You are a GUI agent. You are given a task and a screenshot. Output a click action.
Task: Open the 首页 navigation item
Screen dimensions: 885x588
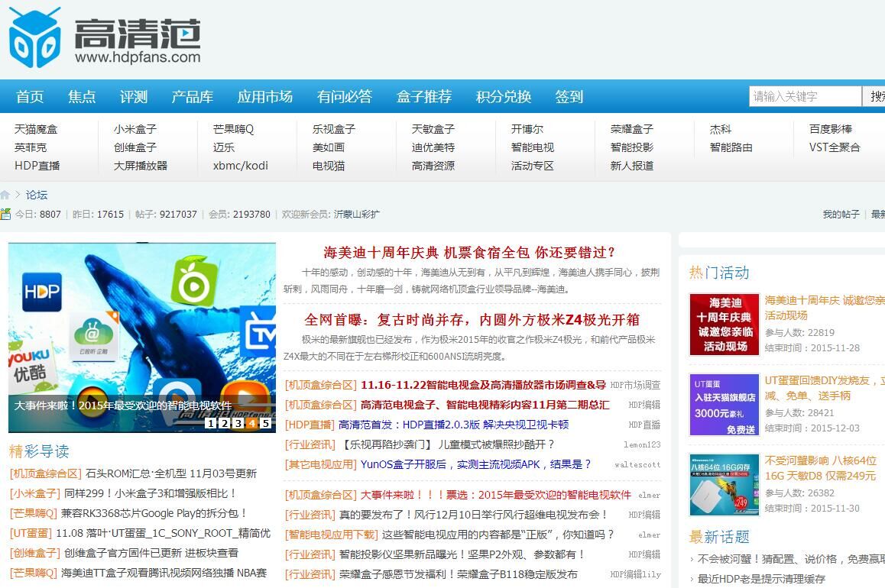pyautogui.click(x=30, y=97)
